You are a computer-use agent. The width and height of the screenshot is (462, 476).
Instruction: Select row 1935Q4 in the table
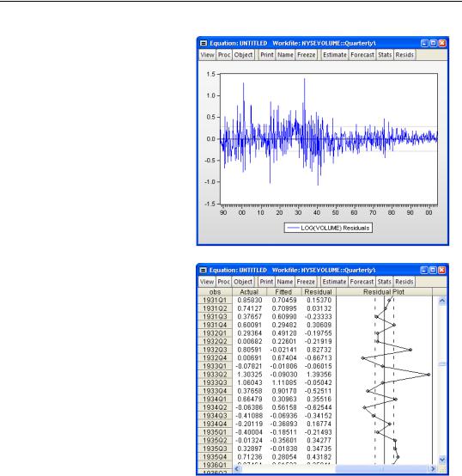tap(215, 457)
